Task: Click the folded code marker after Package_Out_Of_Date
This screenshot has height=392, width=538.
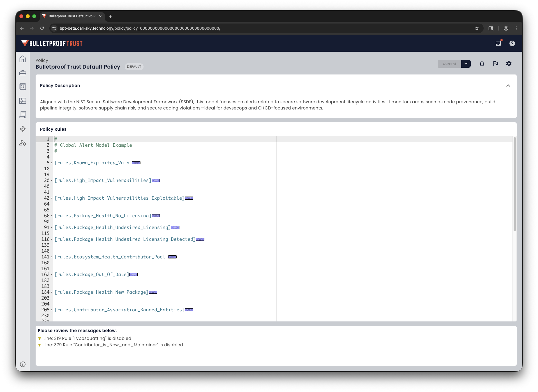Action: click(x=133, y=275)
